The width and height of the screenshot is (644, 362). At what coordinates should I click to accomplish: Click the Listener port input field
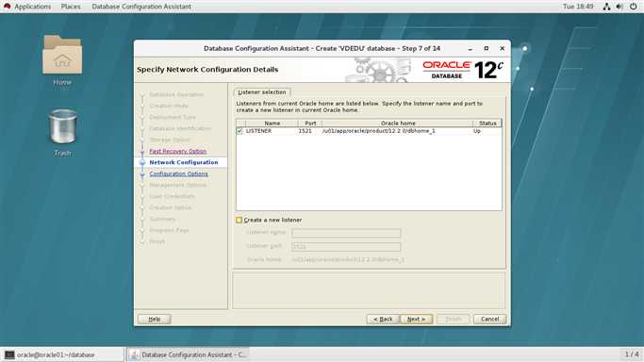[346, 246]
